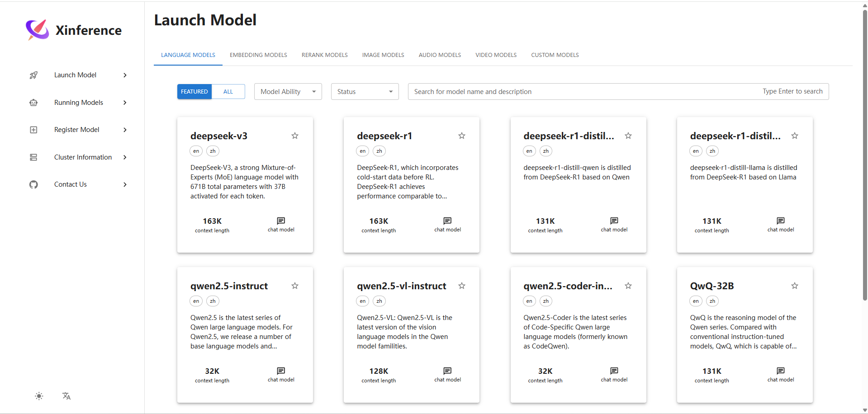The image size is (868, 414).
Task: Expand the Launch Model sidebar chevron
Action: pyautogui.click(x=125, y=75)
